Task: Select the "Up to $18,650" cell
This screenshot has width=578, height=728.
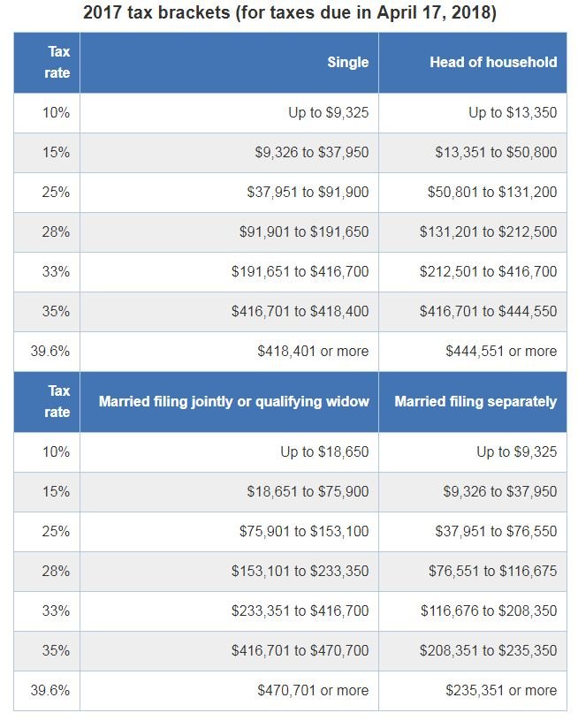Action: tap(324, 451)
